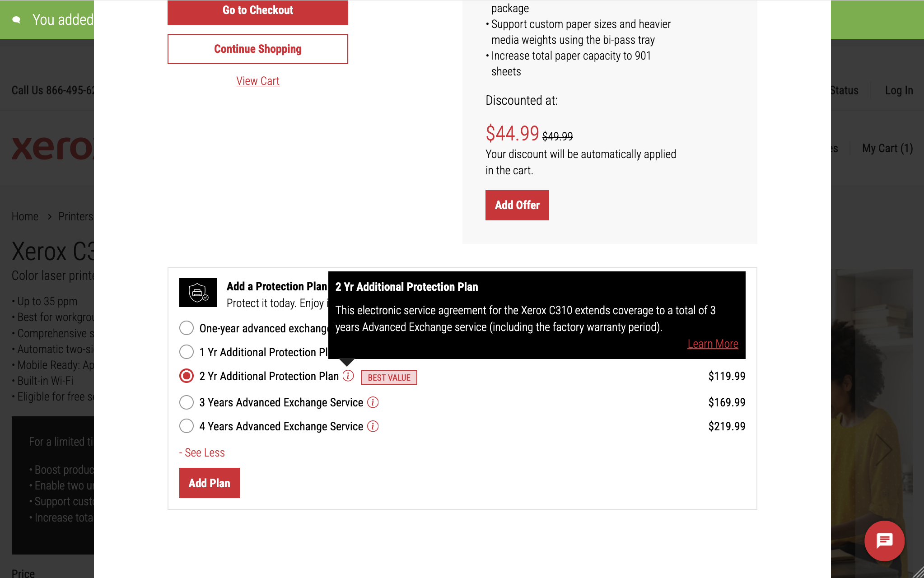The height and width of the screenshot is (578, 924).
Task: Select One-year advanced exchange option
Action: tap(186, 328)
